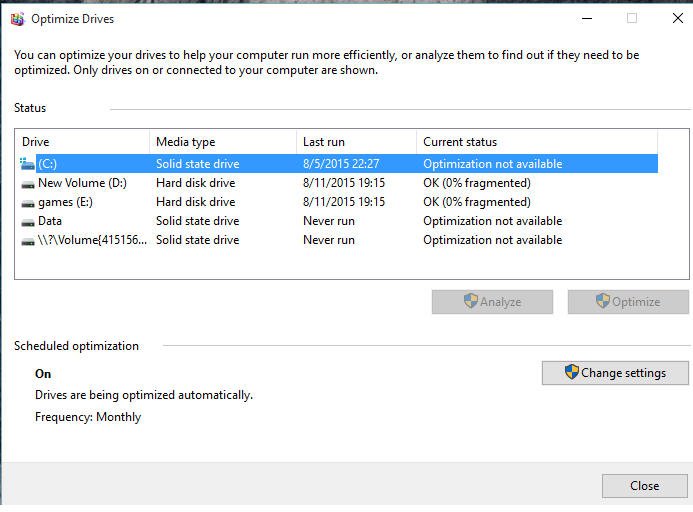
Task: Minimize the Optimize Drives window
Action: click(586, 19)
